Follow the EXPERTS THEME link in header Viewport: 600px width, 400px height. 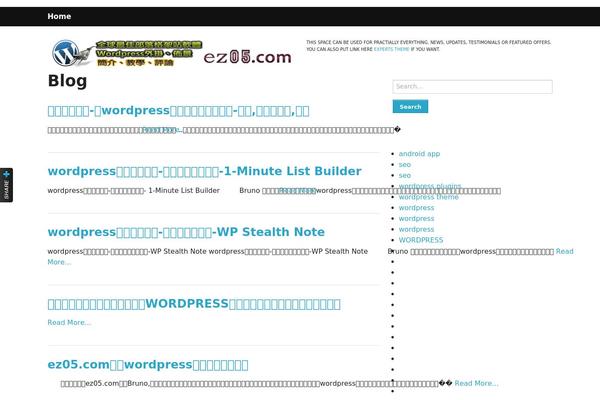(x=391, y=49)
